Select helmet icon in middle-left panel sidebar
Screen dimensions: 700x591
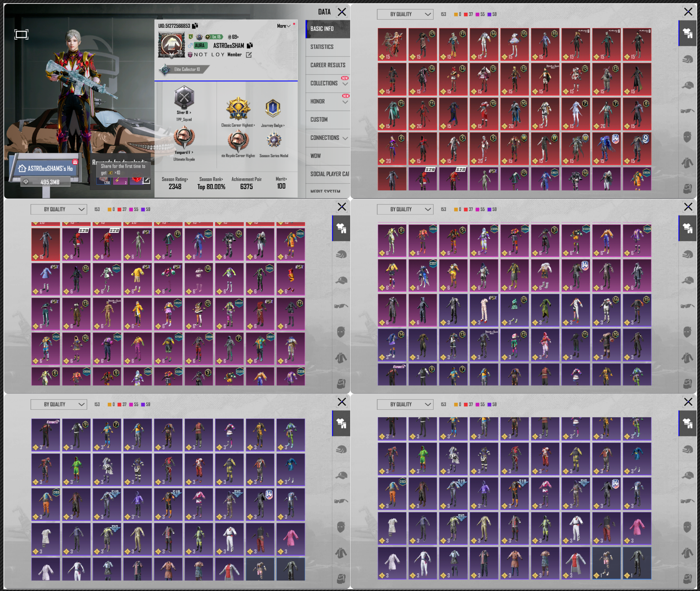point(341,254)
